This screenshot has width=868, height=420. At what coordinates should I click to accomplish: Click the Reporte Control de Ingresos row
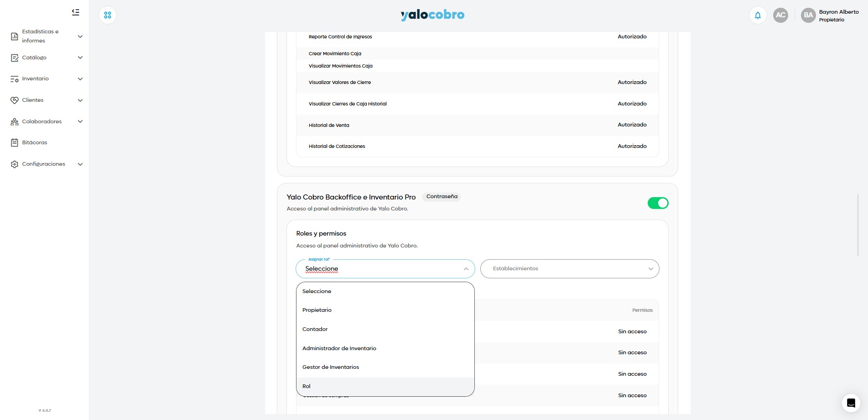477,37
